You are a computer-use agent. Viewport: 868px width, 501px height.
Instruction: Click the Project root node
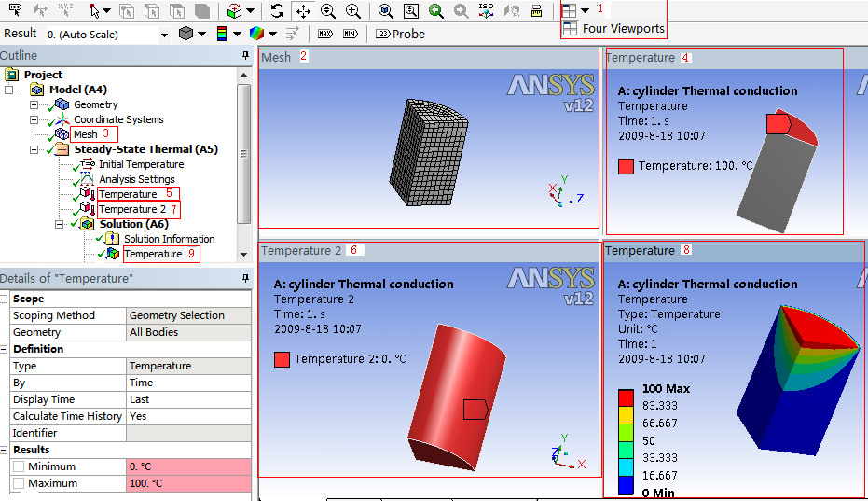[x=43, y=75]
